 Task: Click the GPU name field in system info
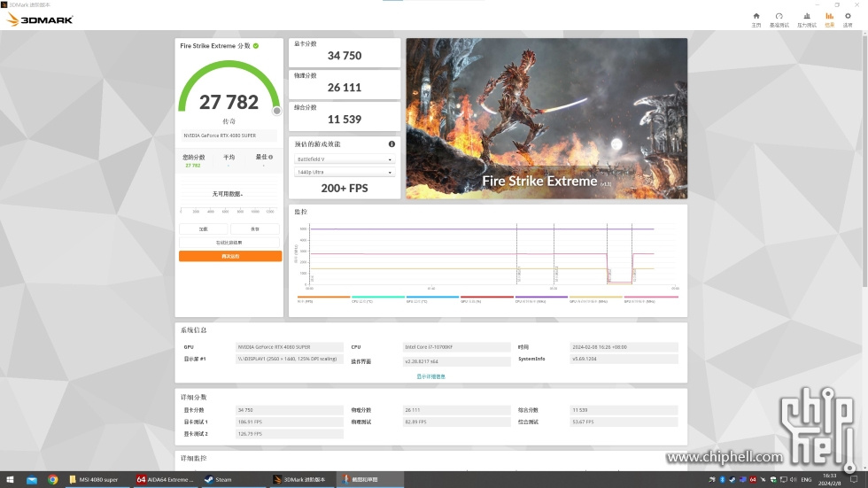(x=289, y=347)
